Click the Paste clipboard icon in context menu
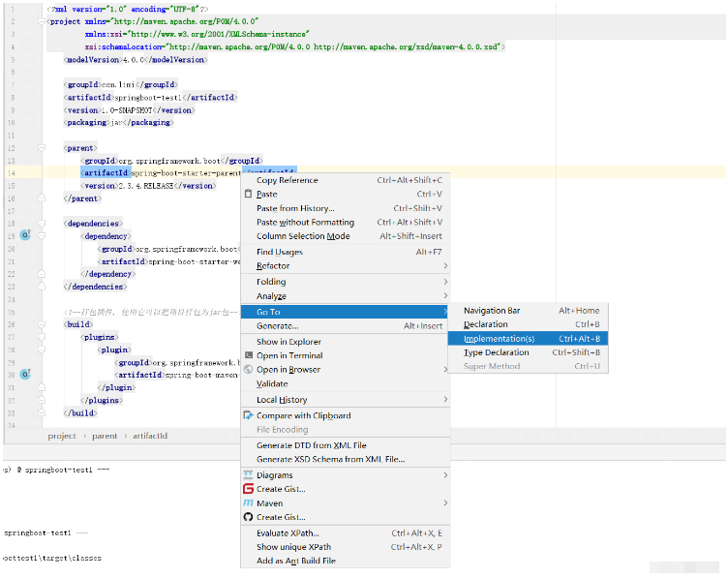Screen dimensions: 728x578 pyautogui.click(x=249, y=194)
